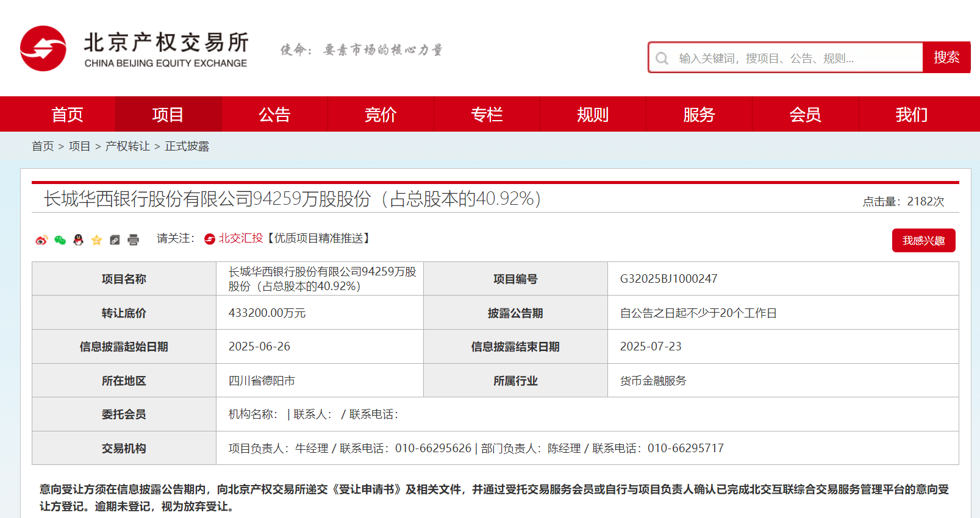
Task: Go to 首页 in the breadcrumb
Action: [43, 146]
